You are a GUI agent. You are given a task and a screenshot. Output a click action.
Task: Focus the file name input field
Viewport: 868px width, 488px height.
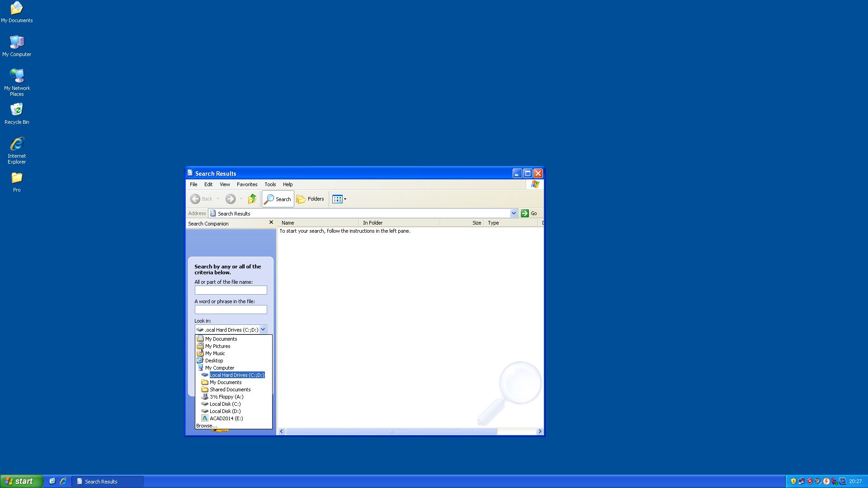(x=231, y=290)
